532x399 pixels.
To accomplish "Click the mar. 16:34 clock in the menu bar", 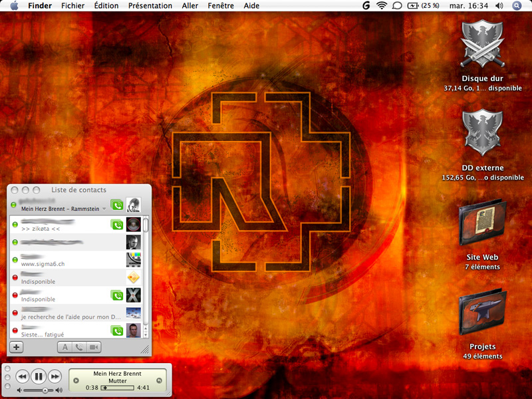I will [x=469, y=6].
